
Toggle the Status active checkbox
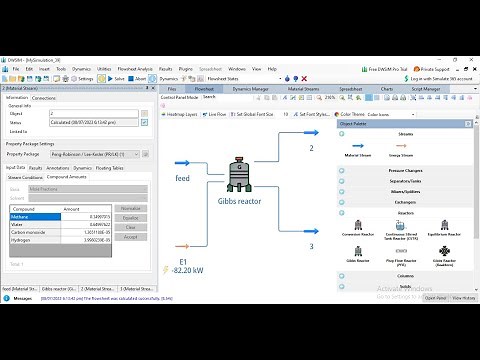click(144, 122)
